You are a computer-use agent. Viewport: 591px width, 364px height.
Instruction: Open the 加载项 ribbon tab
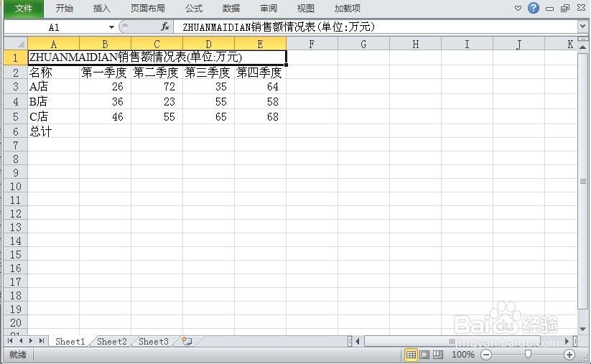pyautogui.click(x=347, y=9)
